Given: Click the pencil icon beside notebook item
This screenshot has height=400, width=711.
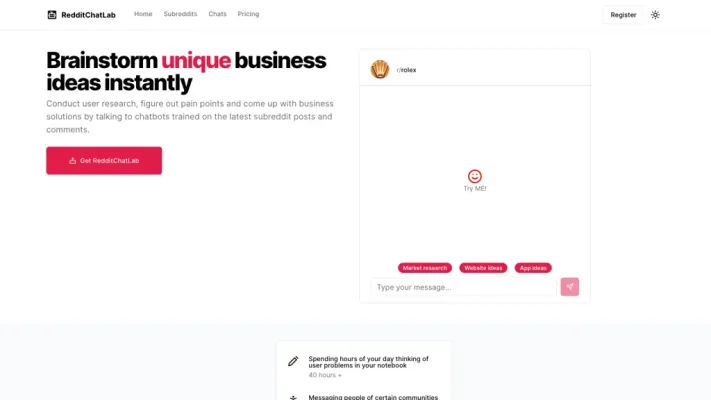Looking at the screenshot, I should click(293, 361).
